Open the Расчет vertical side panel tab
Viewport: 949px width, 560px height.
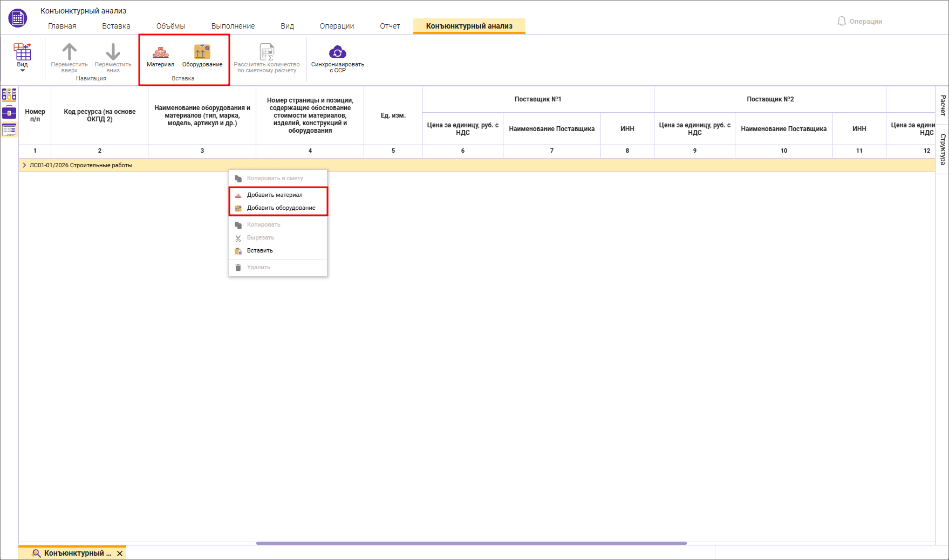[943, 105]
